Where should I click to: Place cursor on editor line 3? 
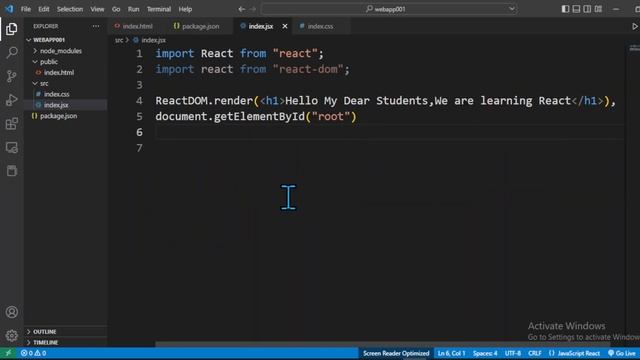[x=389, y=85]
